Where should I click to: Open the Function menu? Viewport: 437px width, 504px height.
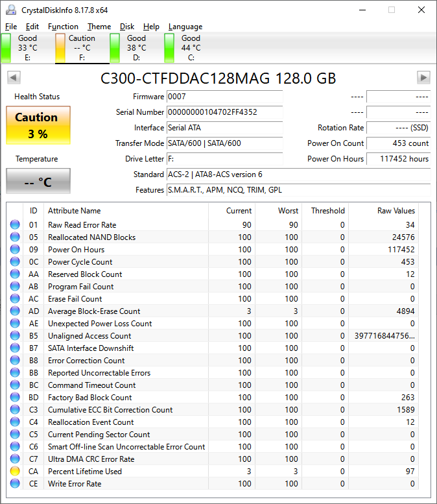tap(63, 27)
